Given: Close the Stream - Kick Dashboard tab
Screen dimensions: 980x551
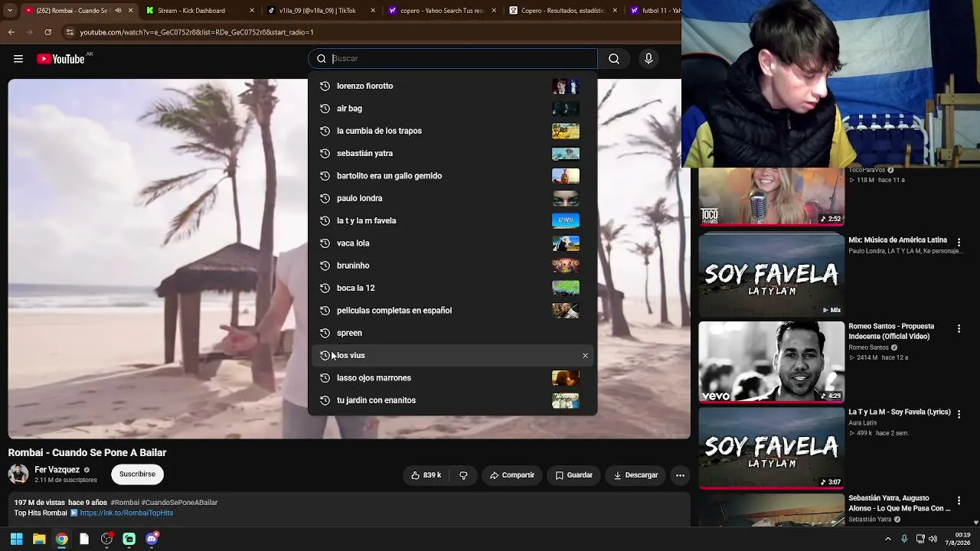Looking at the screenshot, I should 252,11.
